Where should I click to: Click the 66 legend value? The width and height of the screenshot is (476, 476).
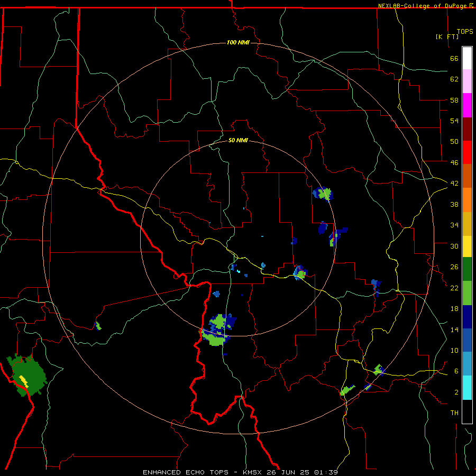click(454, 58)
